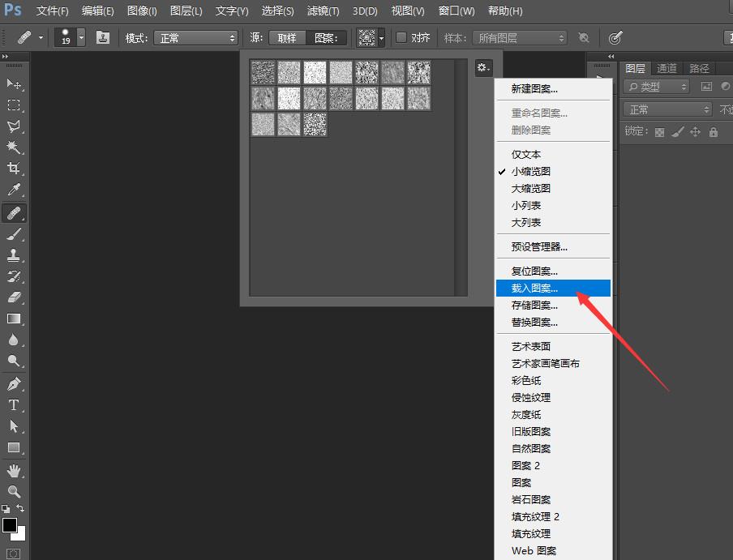The height and width of the screenshot is (560, 733).
Task: Open the 滤镜 menu
Action: click(x=323, y=11)
